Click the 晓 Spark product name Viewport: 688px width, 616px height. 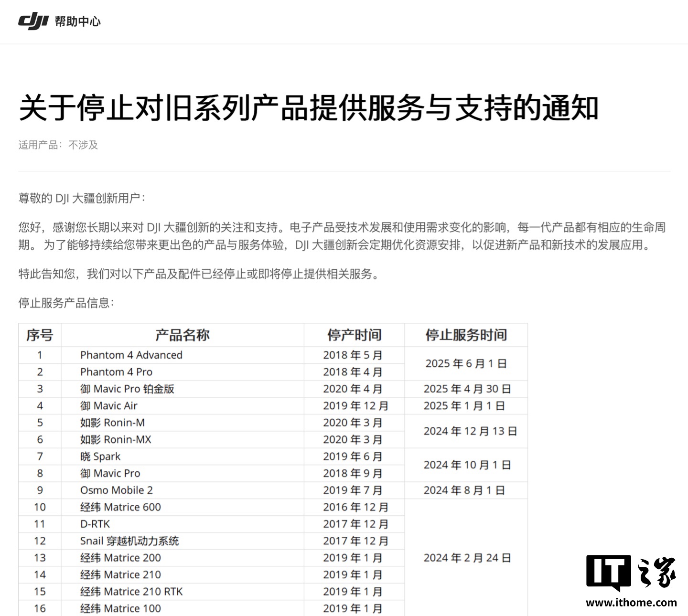tap(100, 457)
